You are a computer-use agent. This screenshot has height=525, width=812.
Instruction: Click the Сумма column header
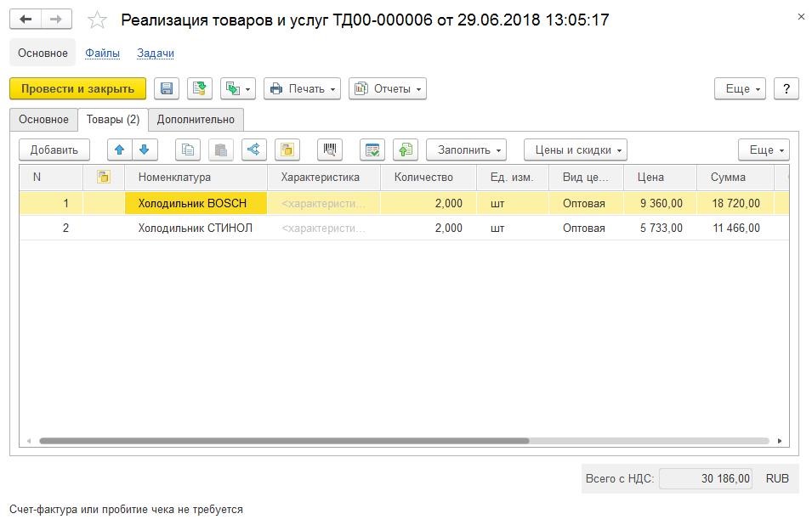click(735, 177)
